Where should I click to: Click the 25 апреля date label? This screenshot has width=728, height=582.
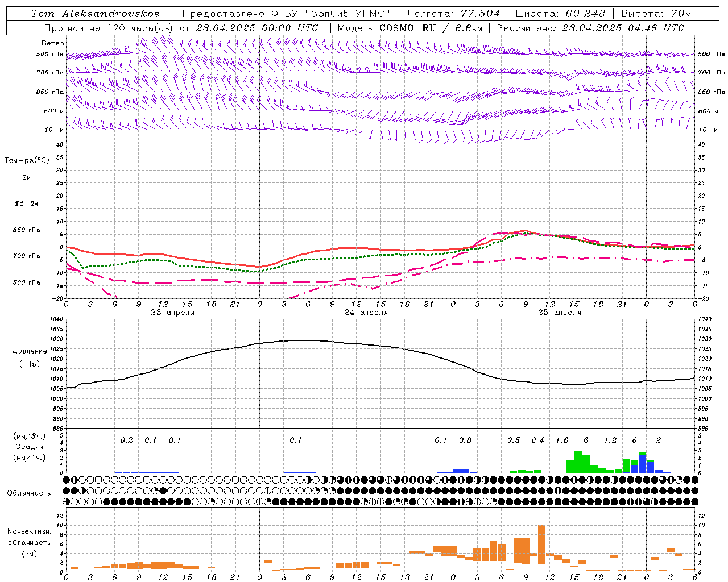point(560,313)
